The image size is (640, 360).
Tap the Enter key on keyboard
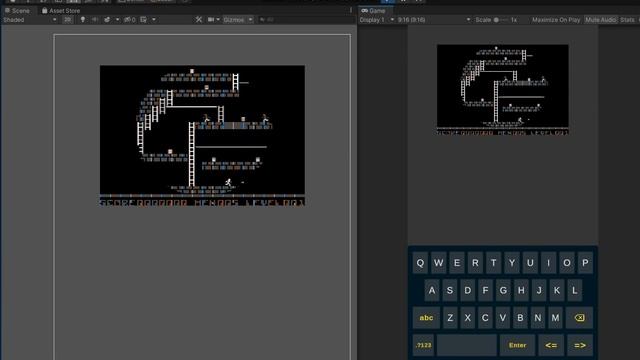pyautogui.click(x=517, y=345)
